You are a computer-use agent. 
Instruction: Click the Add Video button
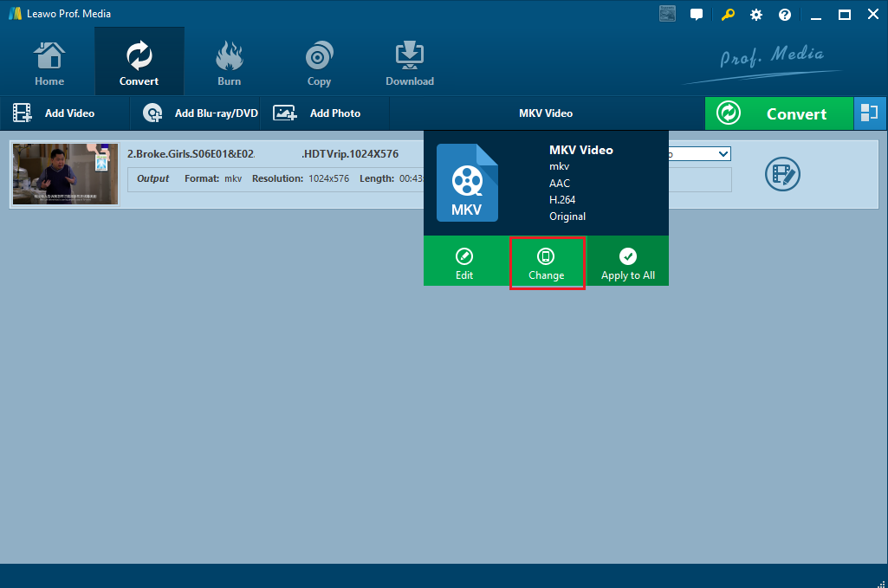tap(54, 113)
